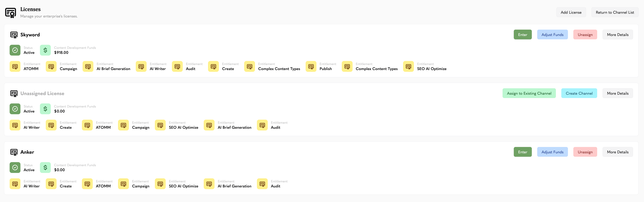644x202 pixels.
Task: Click the Unassigned License AI Writer entitlement icon
Action: pyautogui.click(x=15, y=125)
